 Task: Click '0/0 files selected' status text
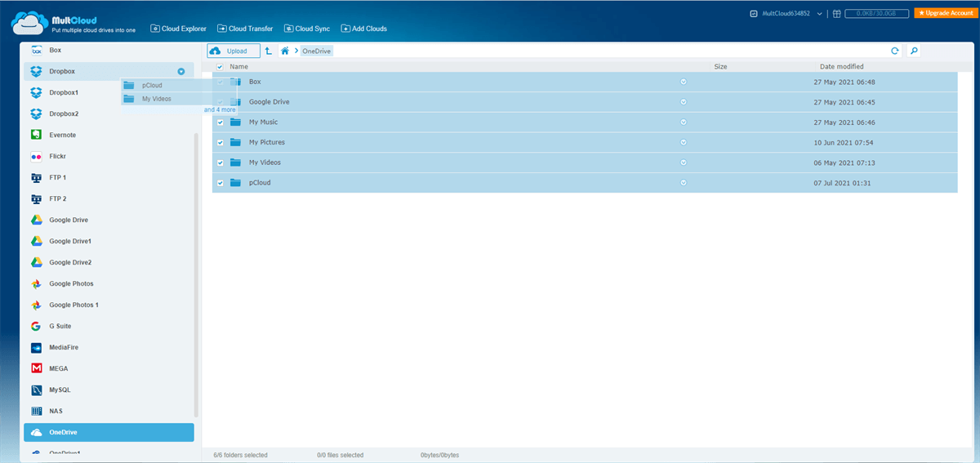tap(341, 455)
